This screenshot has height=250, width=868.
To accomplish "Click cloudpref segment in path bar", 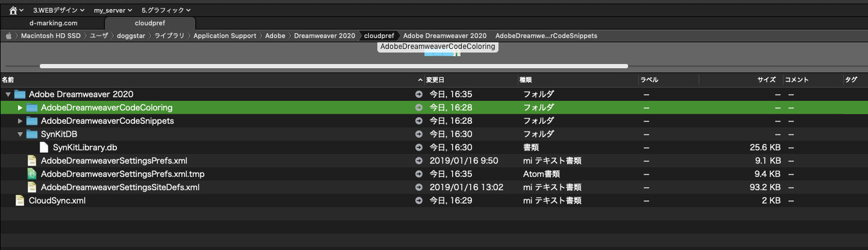I will pyautogui.click(x=379, y=36).
